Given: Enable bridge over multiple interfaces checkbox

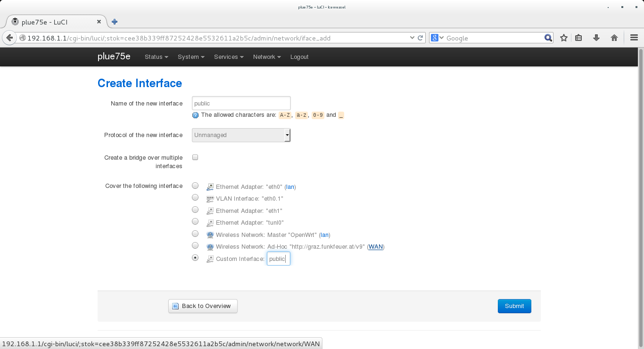Looking at the screenshot, I should pyautogui.click(x=195, y=157).
